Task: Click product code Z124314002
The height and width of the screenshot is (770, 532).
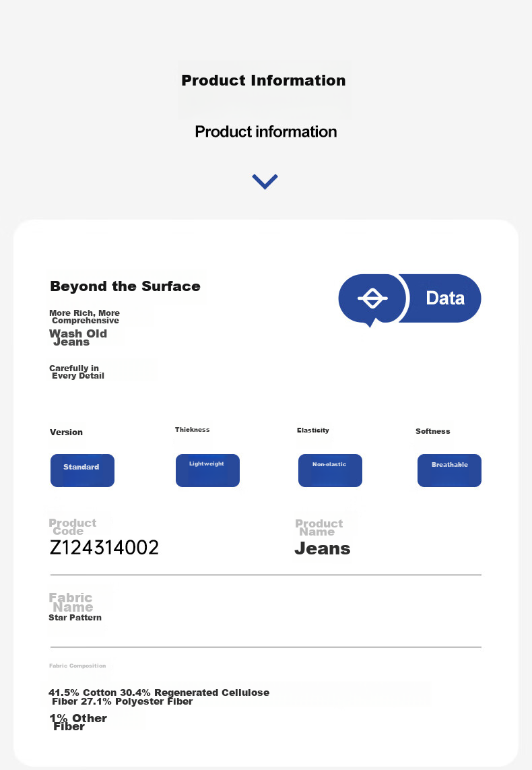Action: 104,548
